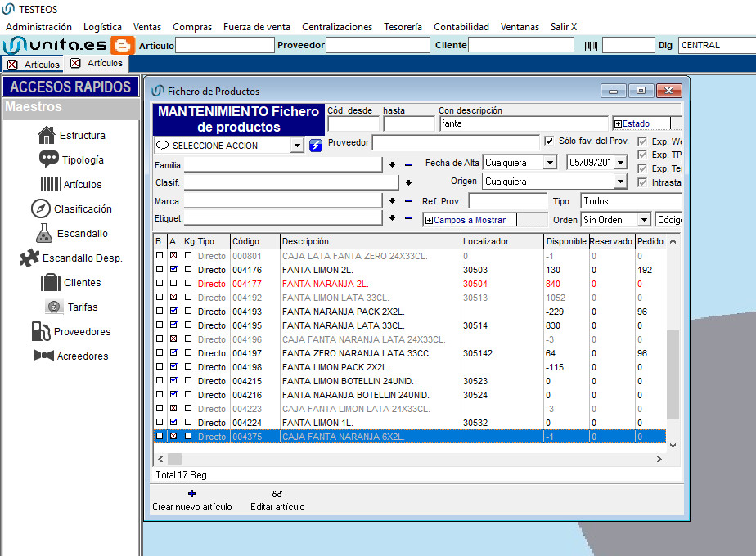Viewport: 756px width, 556px height.
Task: Open the Logística menu
Action: pos(102,27)
